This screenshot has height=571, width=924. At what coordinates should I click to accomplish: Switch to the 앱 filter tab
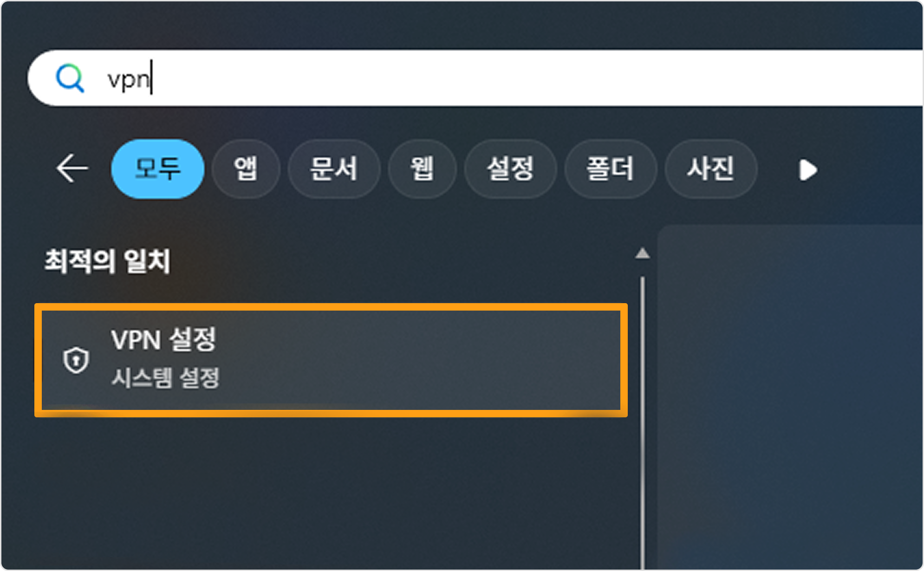[x=246, y=169]
